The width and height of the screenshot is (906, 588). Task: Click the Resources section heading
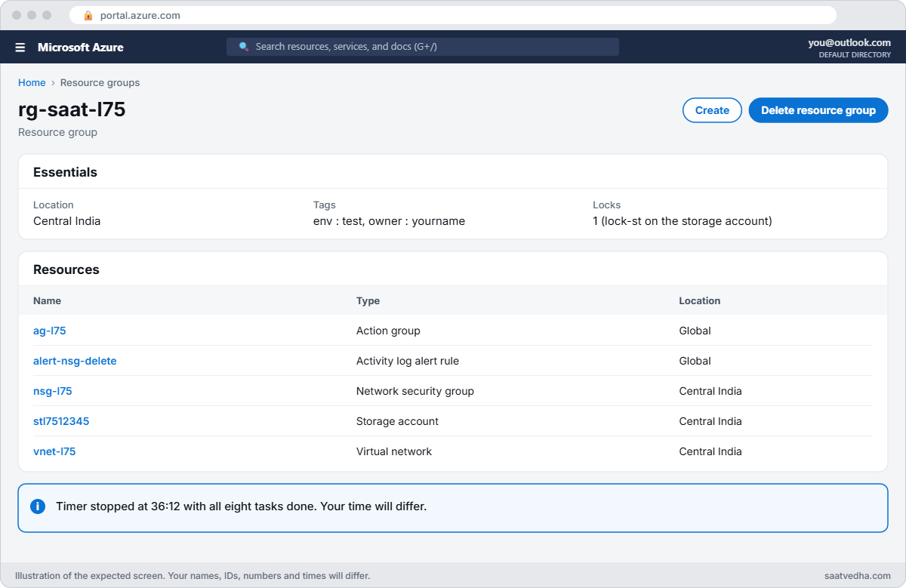tap(66, 269)
